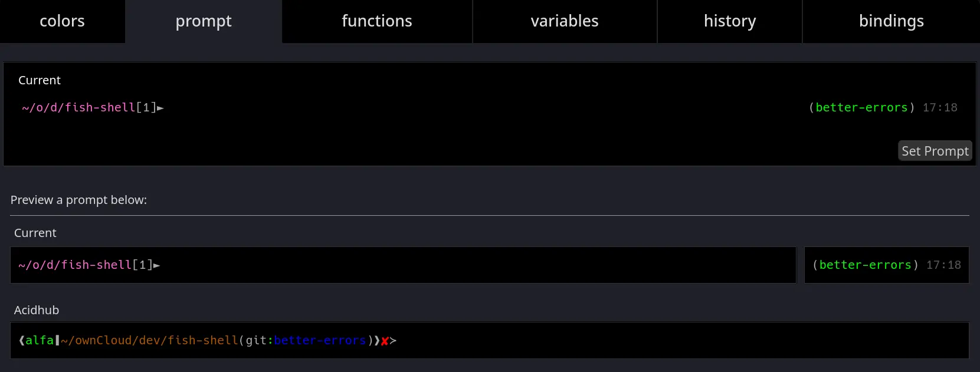Click the Acidhub prompt name label

[x=37, y=310]
